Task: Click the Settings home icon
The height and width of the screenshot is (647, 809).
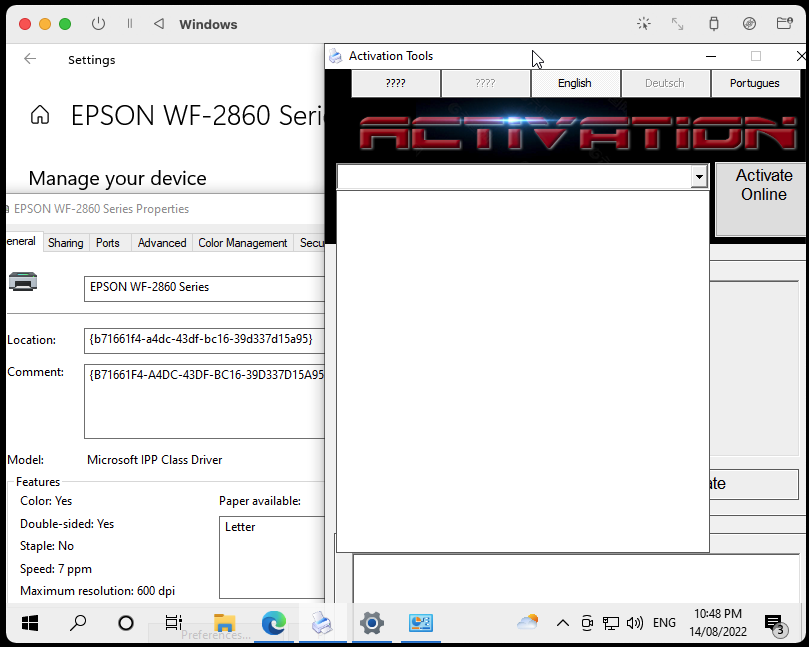Action: 40,115
